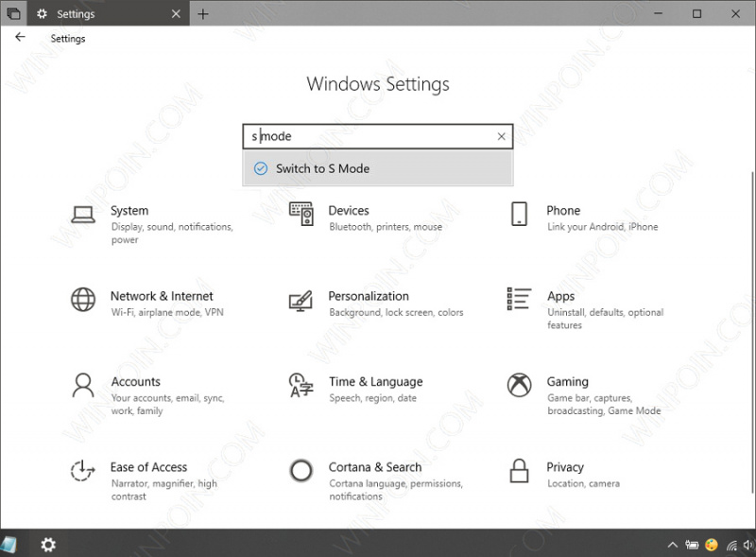Image resolution: width=756 pixels, height=557 pixels.
Task: Click inside the settings search field
Action: (x=369, y=136)
